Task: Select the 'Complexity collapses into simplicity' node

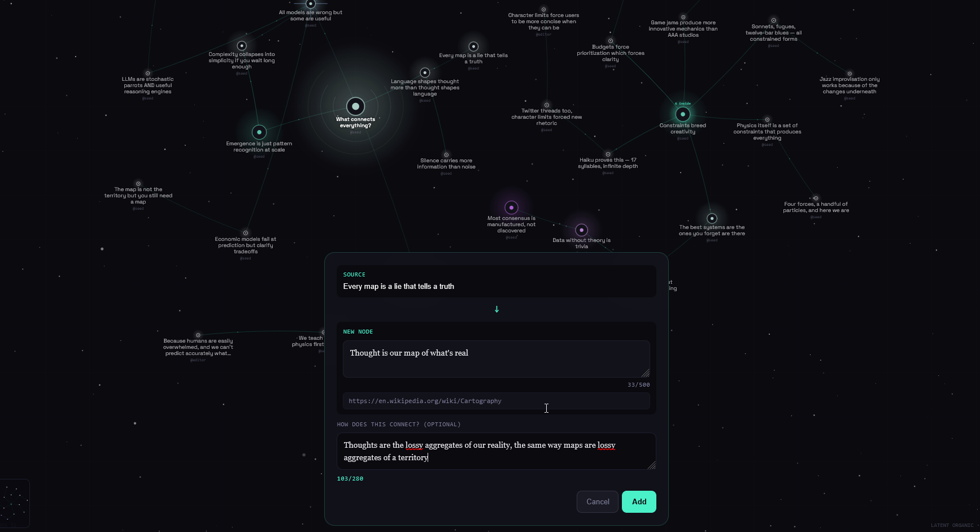Action: point(242,46)
